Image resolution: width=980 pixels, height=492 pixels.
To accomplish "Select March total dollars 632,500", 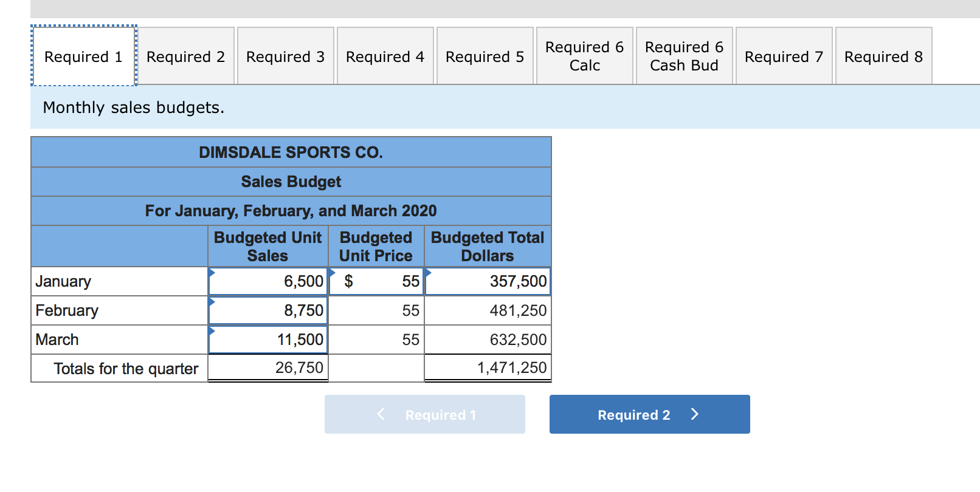I will (x=488, y=340).
